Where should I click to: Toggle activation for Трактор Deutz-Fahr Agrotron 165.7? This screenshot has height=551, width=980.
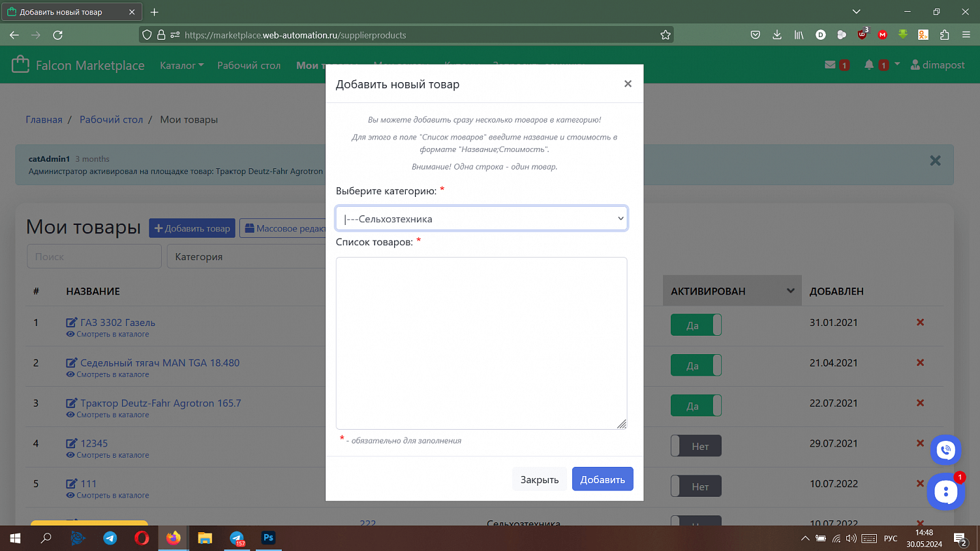click(x=696, y=406)
